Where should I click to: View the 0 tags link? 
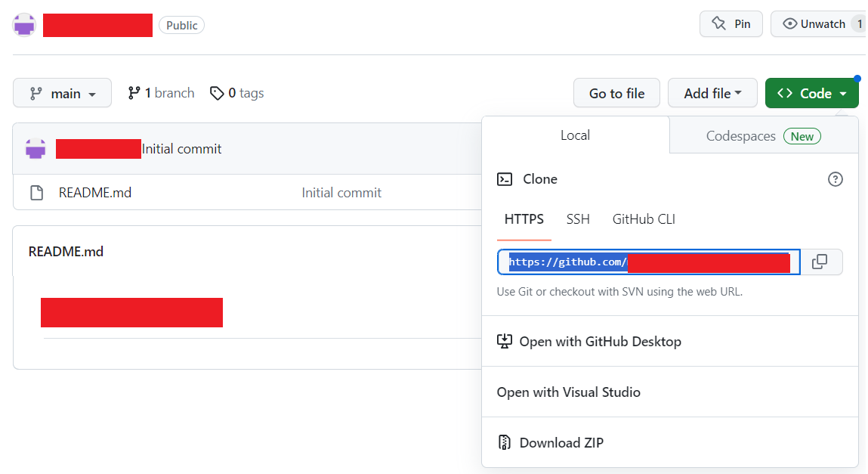(x=237, y=93)
